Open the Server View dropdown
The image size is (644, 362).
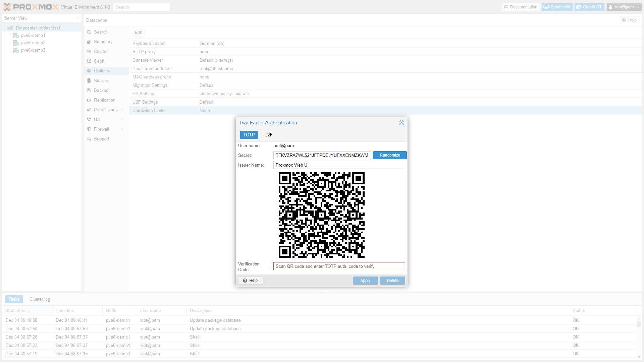point(78,18)
